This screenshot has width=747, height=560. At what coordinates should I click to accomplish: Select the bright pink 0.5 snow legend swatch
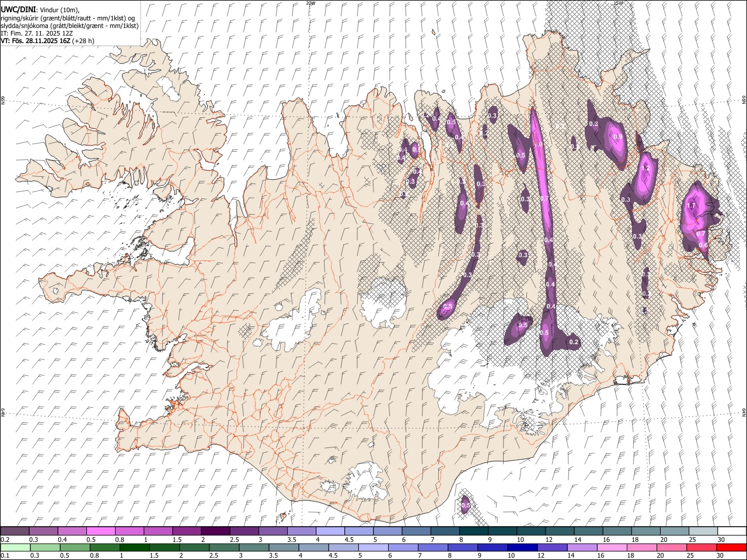(100, 531)
